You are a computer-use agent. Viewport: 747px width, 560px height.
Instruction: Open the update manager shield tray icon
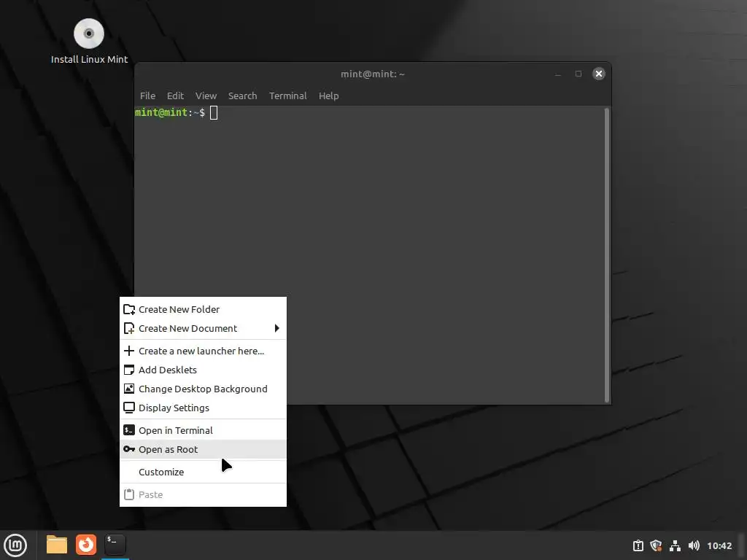(x=656, y=545)
